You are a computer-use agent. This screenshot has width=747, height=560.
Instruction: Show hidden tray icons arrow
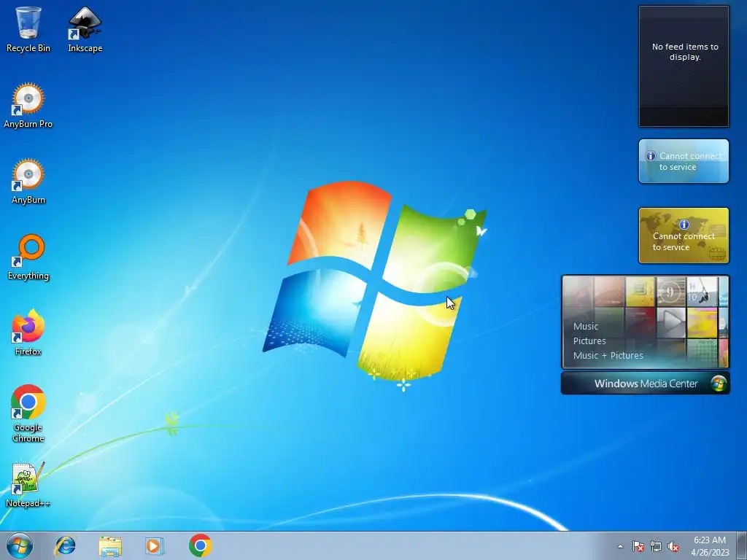[620, 546]
